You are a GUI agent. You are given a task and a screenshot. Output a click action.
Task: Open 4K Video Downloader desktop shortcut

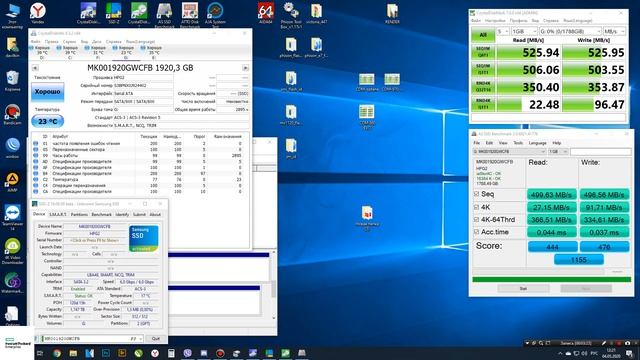pyautogui.click(x=12, y=251)
